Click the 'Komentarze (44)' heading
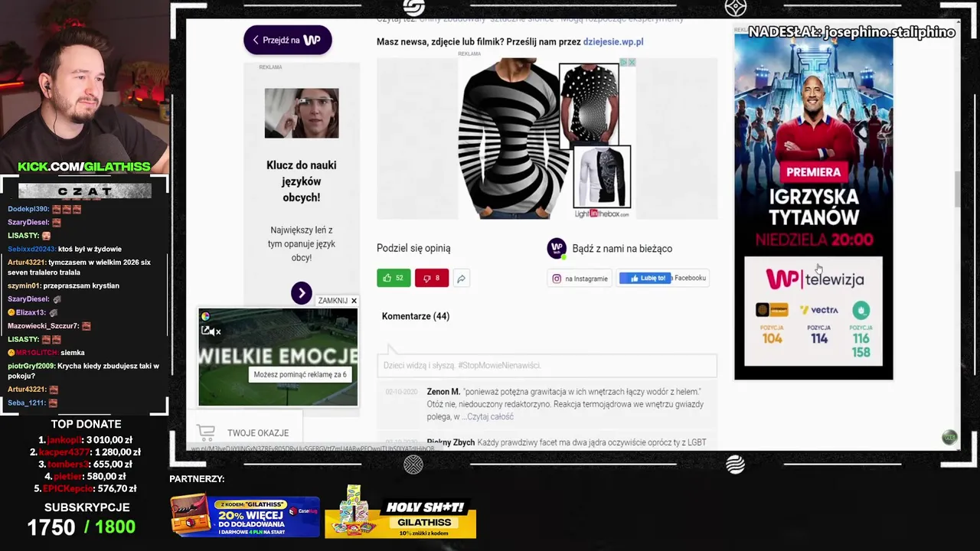 point(416,316)
